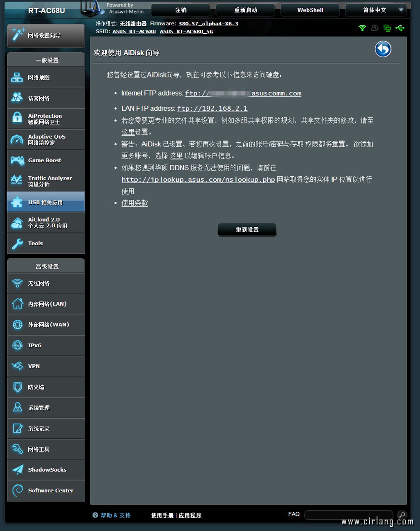Screen dimensions: 420x531
Task: Select the 访客网络 guest network icon
Action: click(x=17, y=98)
